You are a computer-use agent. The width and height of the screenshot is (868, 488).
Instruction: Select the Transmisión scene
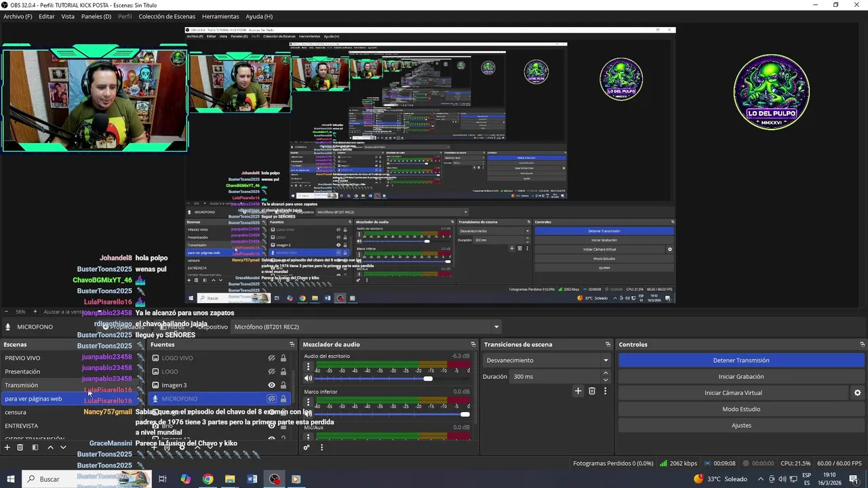pos(21,385)
